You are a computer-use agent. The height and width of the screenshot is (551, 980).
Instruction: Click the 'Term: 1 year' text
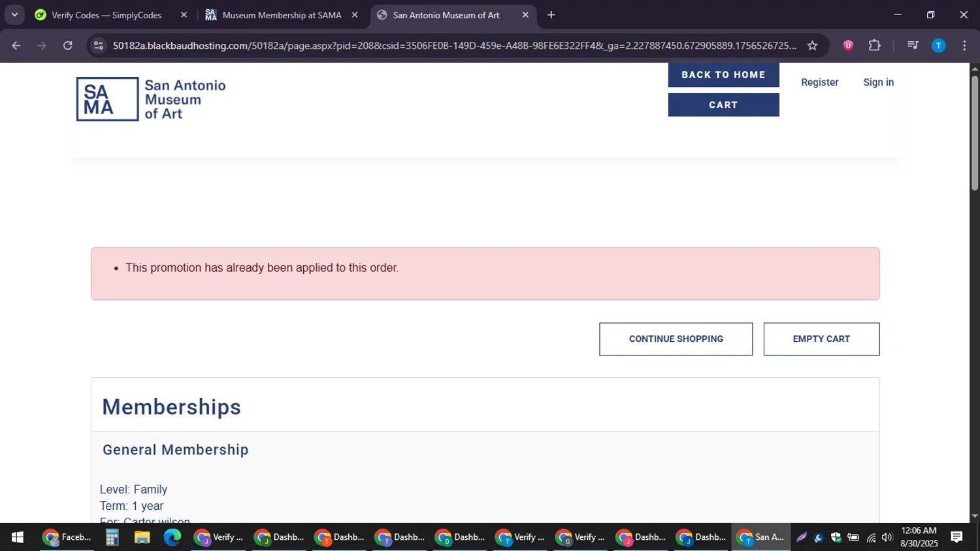click(131, 506)
